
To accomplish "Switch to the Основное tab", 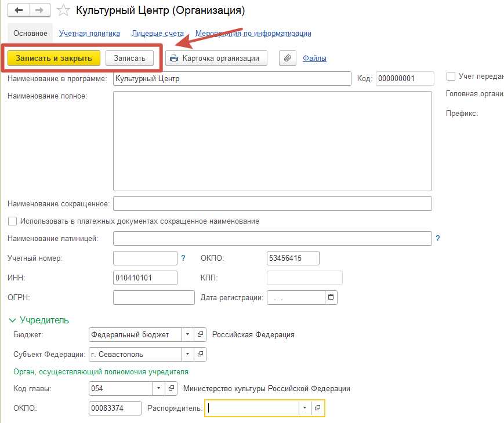I will [x=30, y=34].
